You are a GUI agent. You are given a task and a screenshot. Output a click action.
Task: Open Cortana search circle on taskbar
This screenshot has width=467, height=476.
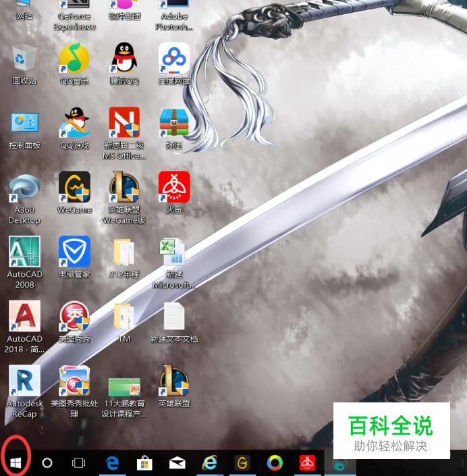click(x=47, y=463)
